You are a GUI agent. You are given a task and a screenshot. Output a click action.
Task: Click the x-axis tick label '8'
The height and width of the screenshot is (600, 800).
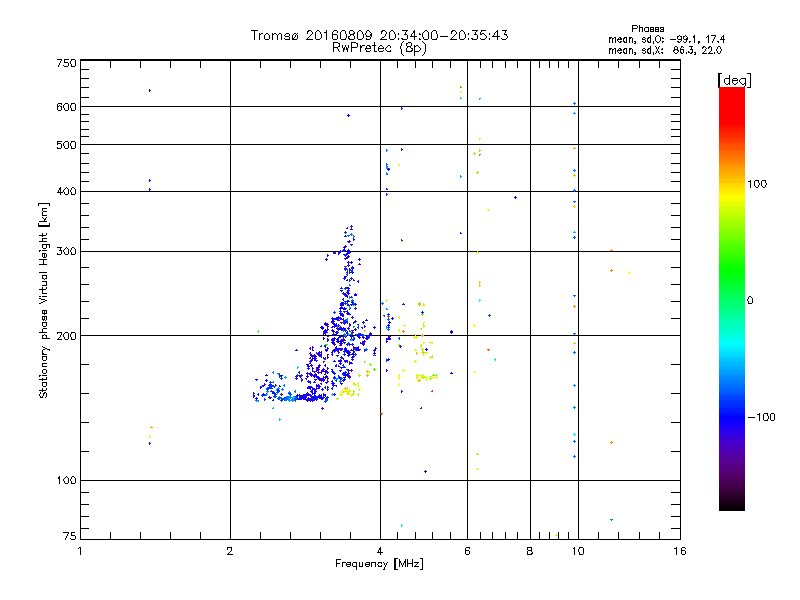coord(530,551)
